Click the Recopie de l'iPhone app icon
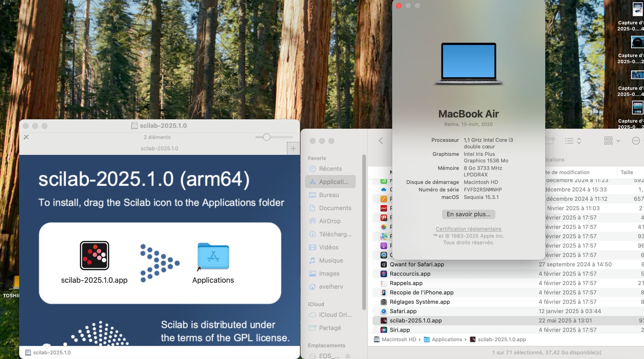 pos(384,293)
